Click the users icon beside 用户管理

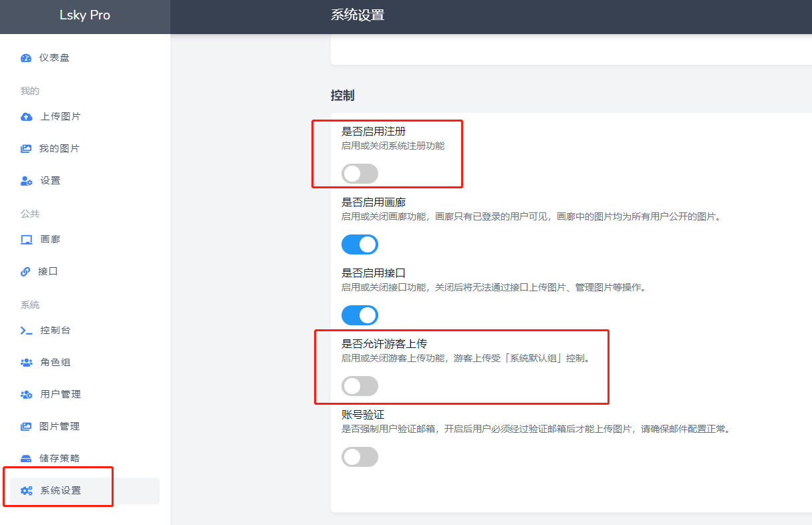tap(26, 395)
